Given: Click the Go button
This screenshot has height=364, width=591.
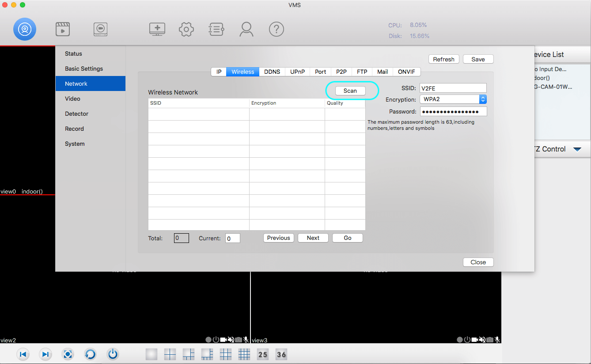Looking at the screenshot, I should pyautogui.click(x=348, y=238).
